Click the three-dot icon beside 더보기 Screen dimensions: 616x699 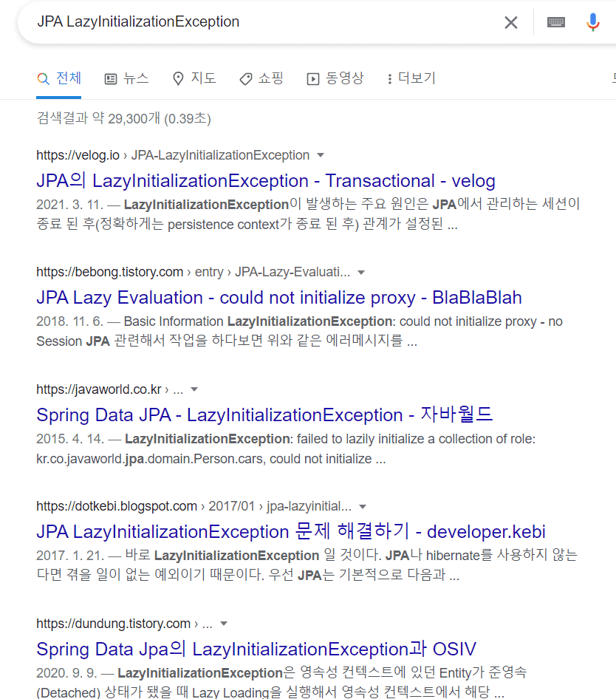pos(389,79)
